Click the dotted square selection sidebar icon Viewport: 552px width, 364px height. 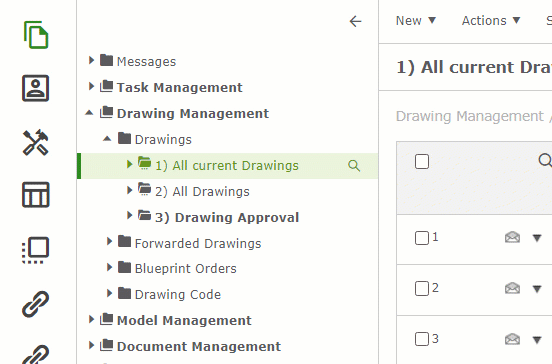point(36,250)
